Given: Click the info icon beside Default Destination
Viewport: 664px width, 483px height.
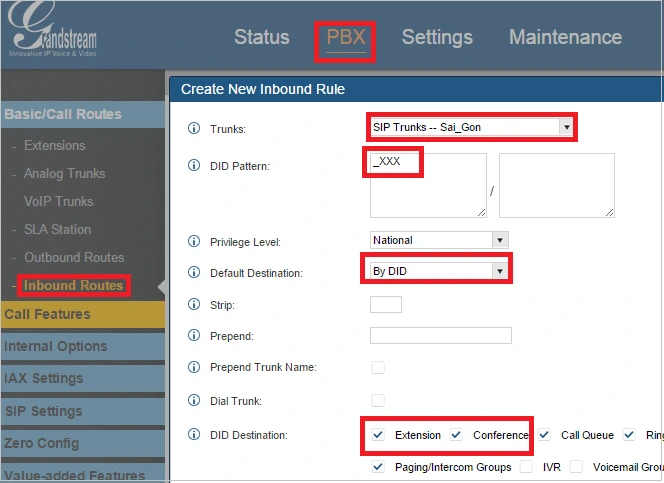Looking at the screenshot, I should pos(194,272).
